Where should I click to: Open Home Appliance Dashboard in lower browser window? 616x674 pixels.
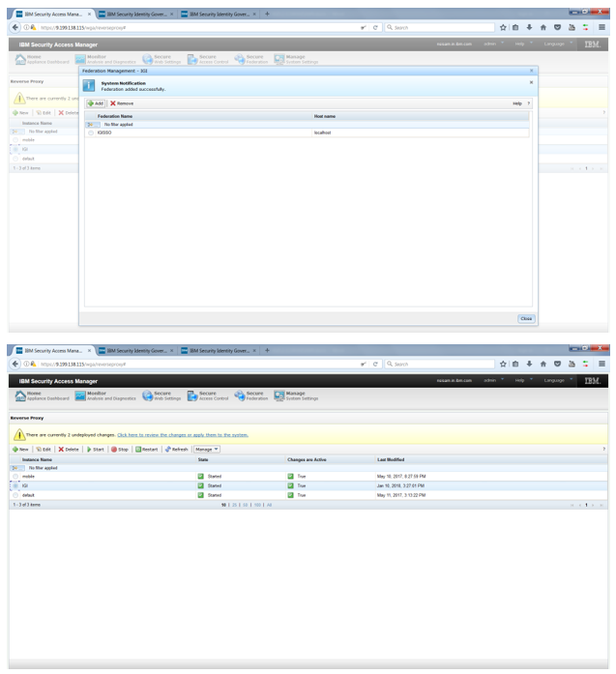pos(42,396)
